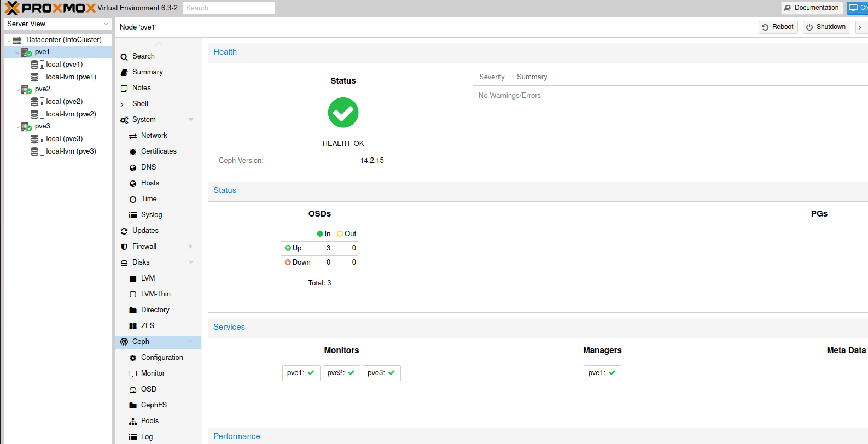Open the Summary book icon
This screenshot has height=444, width=868.
[124, 73]
